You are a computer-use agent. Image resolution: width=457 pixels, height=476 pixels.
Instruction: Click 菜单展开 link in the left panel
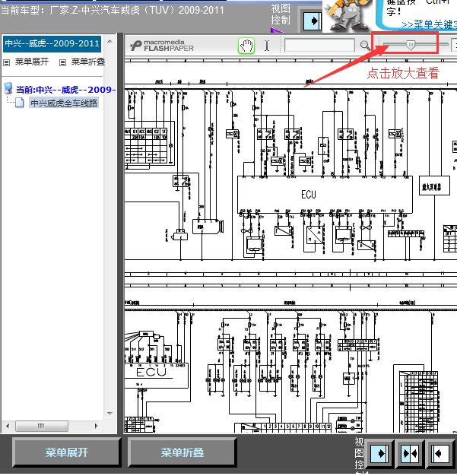pyautogui.click(x=32, y=62)
